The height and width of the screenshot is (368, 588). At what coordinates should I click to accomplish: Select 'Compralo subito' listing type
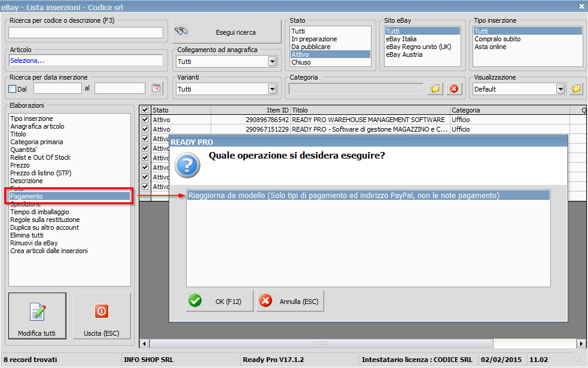pyautogui.click(x=528, y=39)
